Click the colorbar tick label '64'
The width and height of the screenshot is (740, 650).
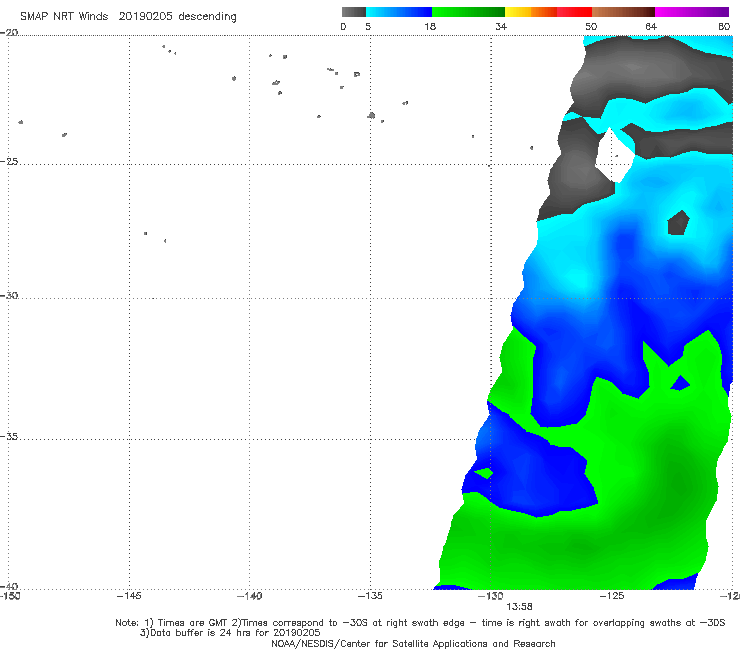[x=651, y=26]
